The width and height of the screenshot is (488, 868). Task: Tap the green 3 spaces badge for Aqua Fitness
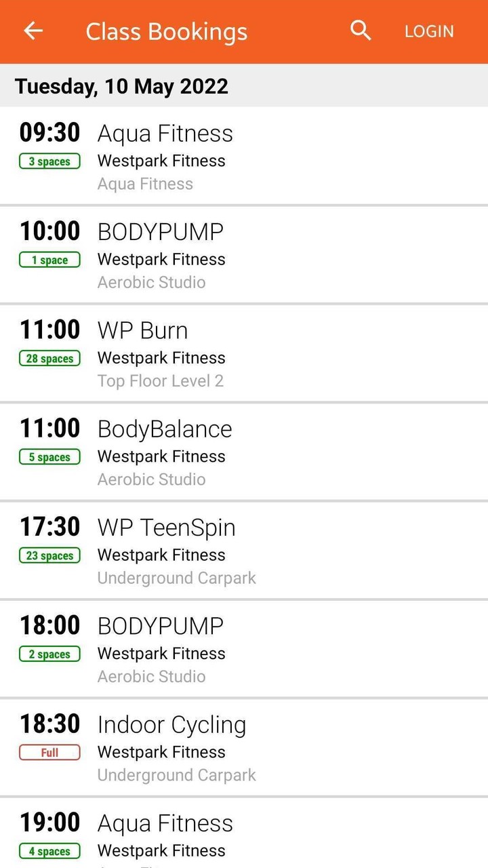(x=49, y=161)
